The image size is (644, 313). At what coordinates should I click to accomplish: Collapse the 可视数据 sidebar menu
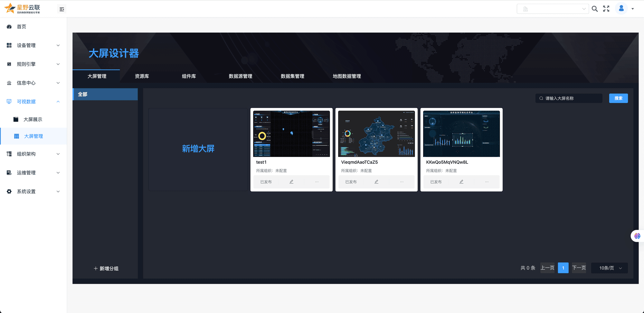coord(33,102)
